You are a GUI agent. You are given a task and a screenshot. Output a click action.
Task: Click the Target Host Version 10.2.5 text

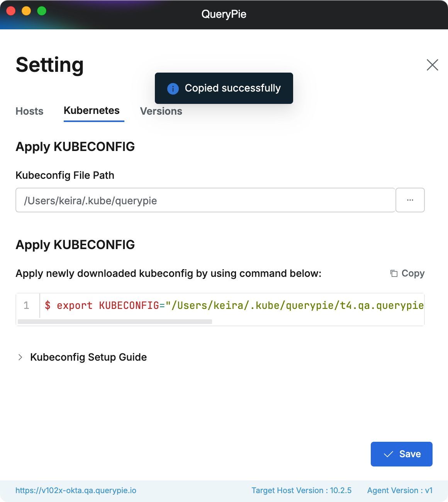point(301,490)
